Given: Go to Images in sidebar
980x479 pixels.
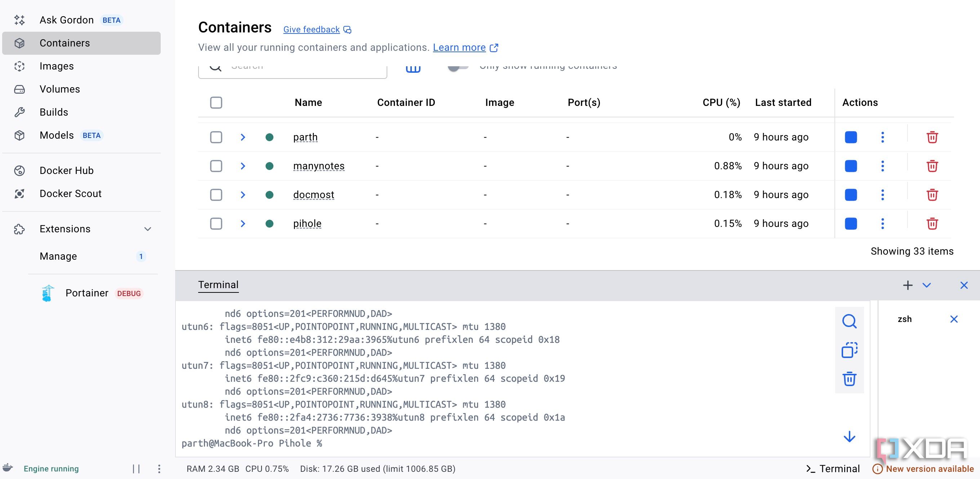Looking at the screenshot, I should 81,66.
